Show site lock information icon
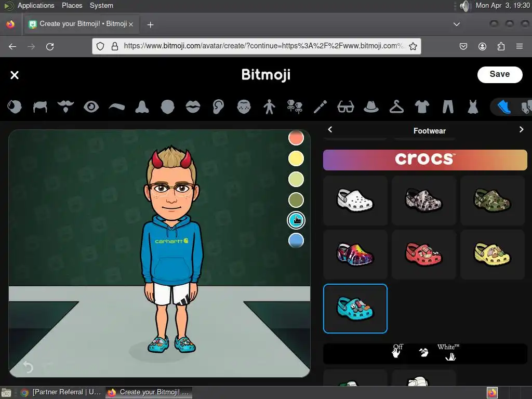Viewport: 532px width, 399px height. click(x=115, y=46)
